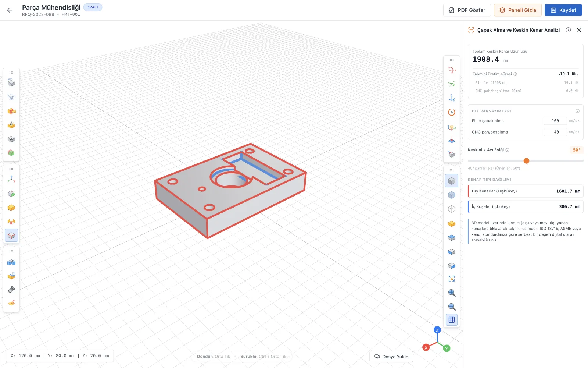Viewport: 588px width, 368px height.
Task: Open the screw fastener tool
Action: (x=11, y=290)
